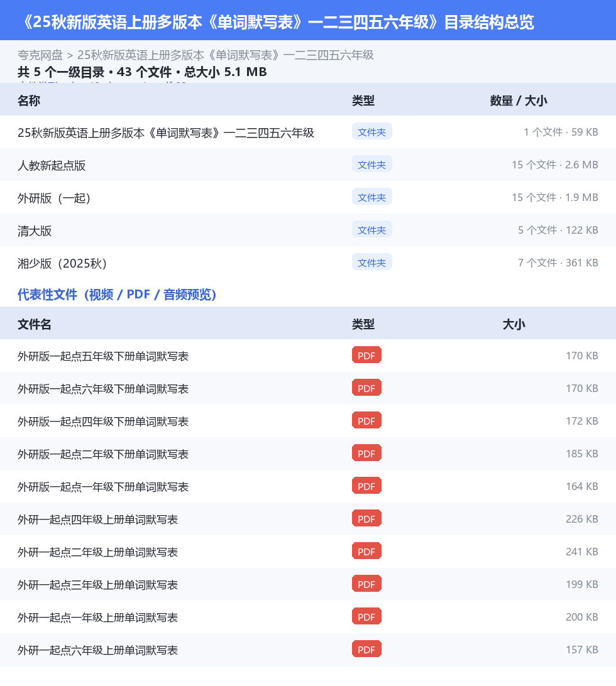Open the 清大版 folder

pos(308,230)
